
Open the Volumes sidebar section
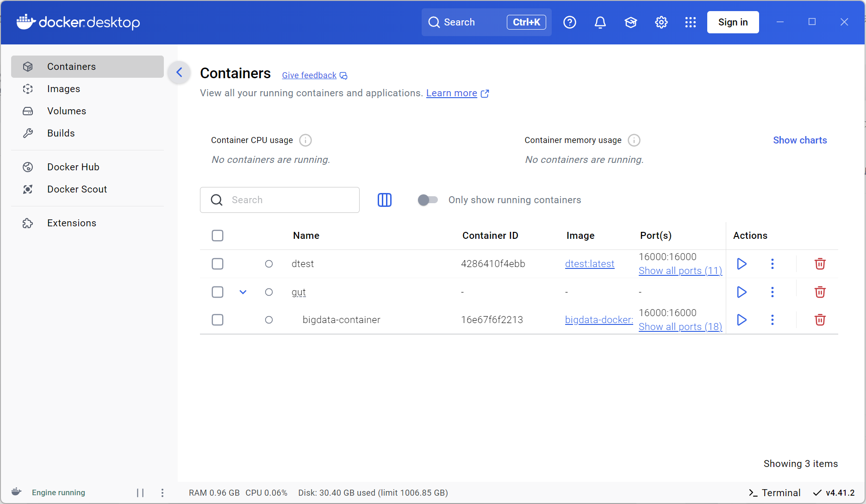(x=87, y=111)
